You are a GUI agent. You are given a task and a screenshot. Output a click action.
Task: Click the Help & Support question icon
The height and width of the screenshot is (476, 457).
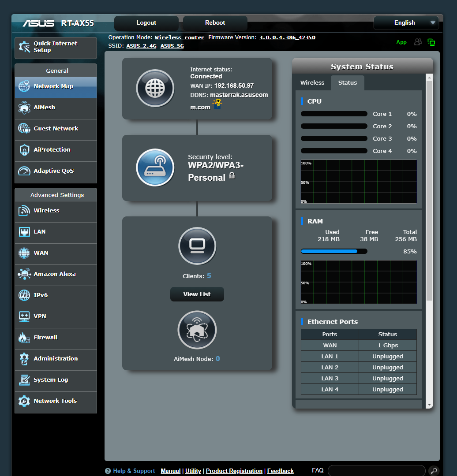(108, 471)
